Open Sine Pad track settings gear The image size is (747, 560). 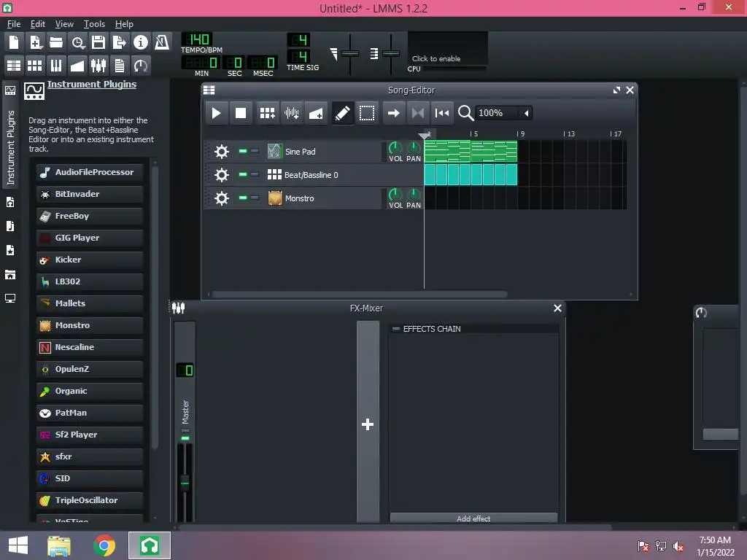(222, 152)
